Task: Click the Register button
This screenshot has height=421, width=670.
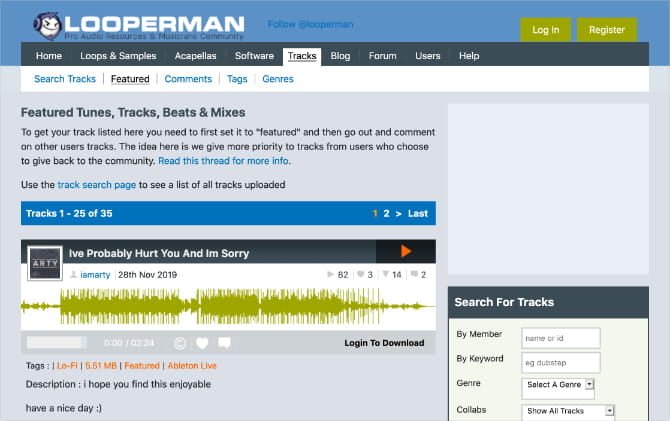Action: [x=607, y=30]
